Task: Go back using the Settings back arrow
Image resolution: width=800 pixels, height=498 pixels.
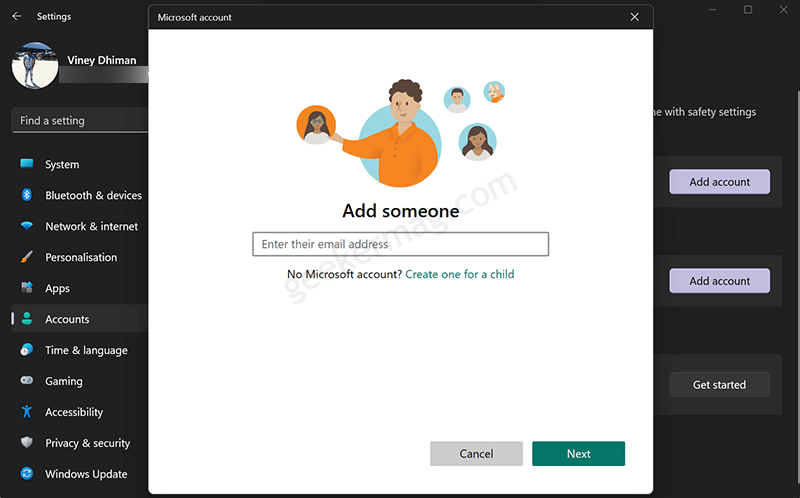Action: click(17, 16)
